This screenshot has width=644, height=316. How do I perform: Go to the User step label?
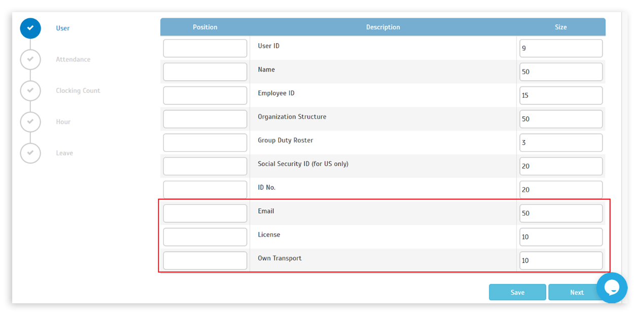[x=63, y=28]
